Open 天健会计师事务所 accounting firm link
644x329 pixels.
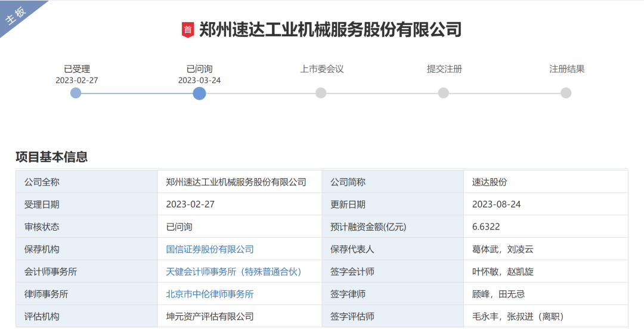coord(234,272)
